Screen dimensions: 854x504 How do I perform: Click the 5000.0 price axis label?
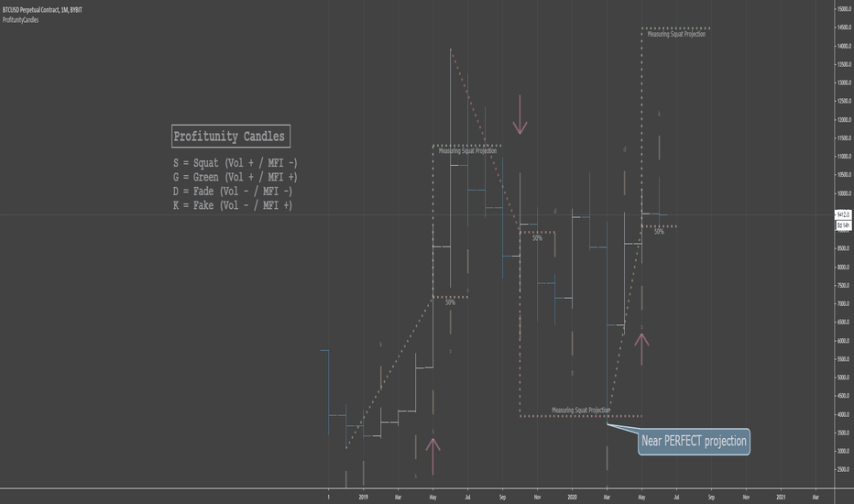pos(844,378)
